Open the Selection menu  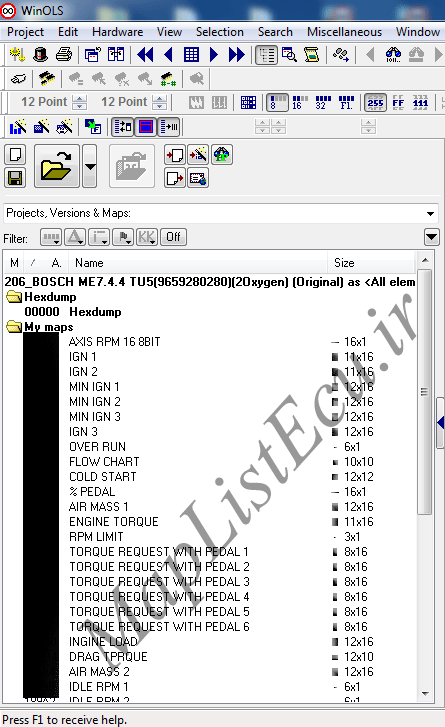[x=220, y=32]
